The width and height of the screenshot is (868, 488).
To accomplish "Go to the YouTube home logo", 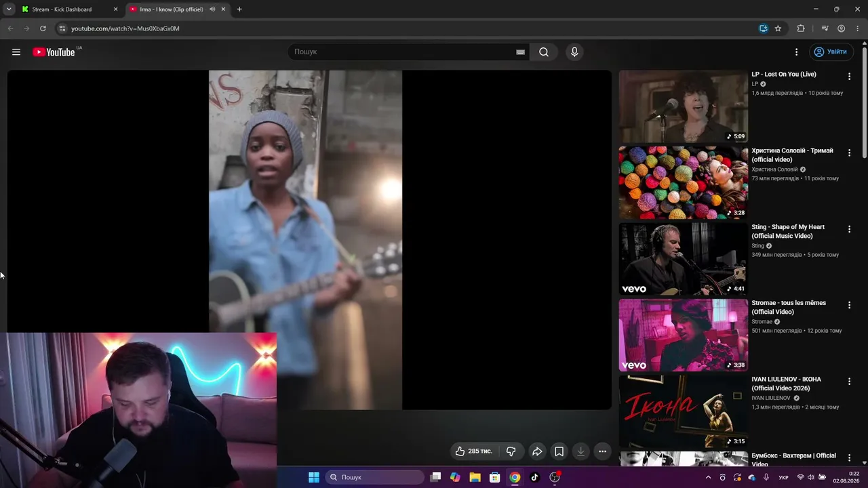I will coord(54,52).
